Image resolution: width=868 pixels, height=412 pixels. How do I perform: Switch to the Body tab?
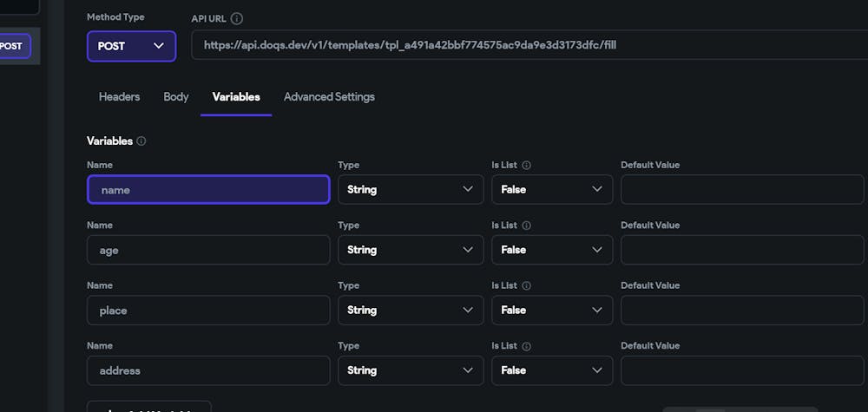(176, 97)
